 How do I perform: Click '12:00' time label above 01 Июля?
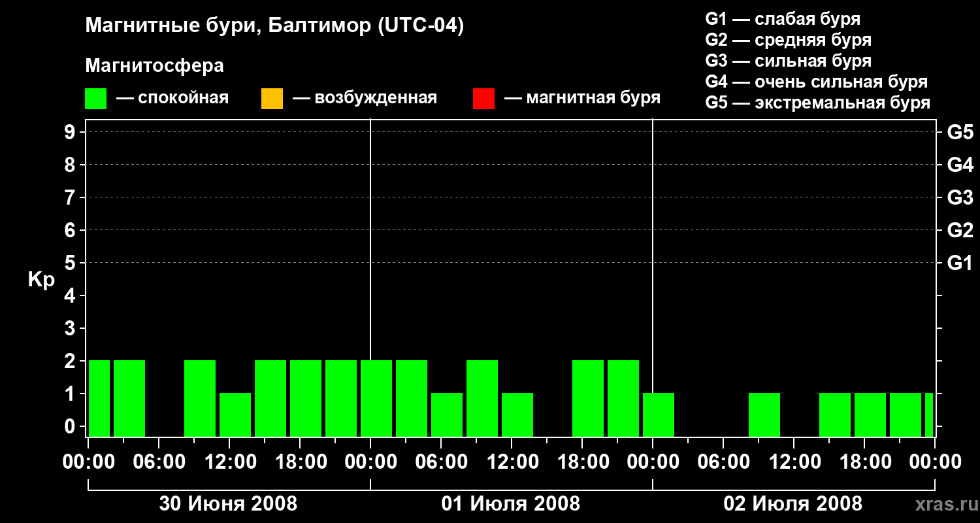pyautogui.click(x=512, y=462)
